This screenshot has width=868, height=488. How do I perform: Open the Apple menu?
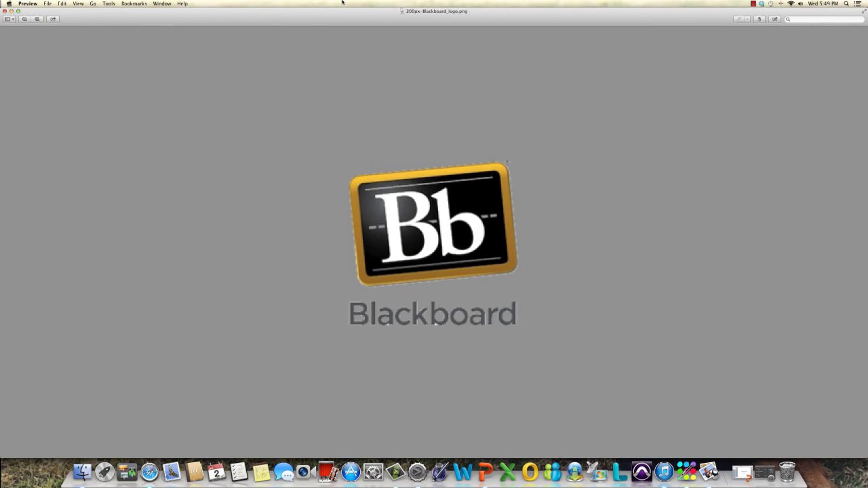click(9, 4)
